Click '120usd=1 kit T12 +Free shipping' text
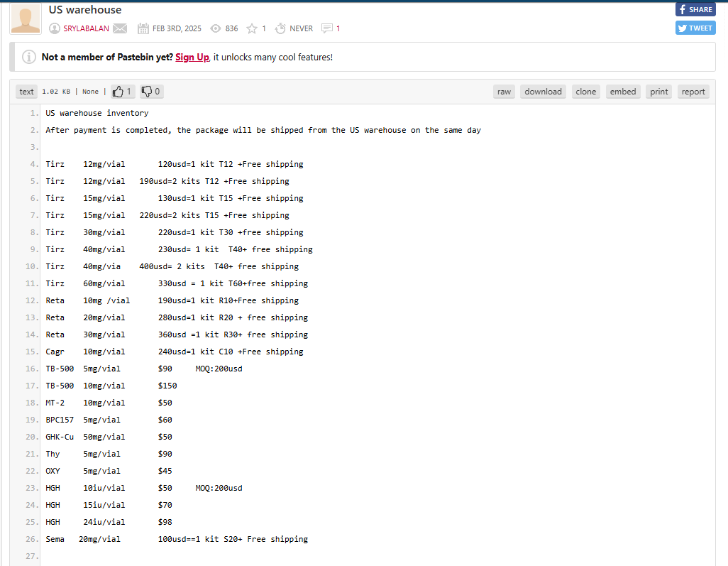728x566 pixels. click(x=231, y=164)
